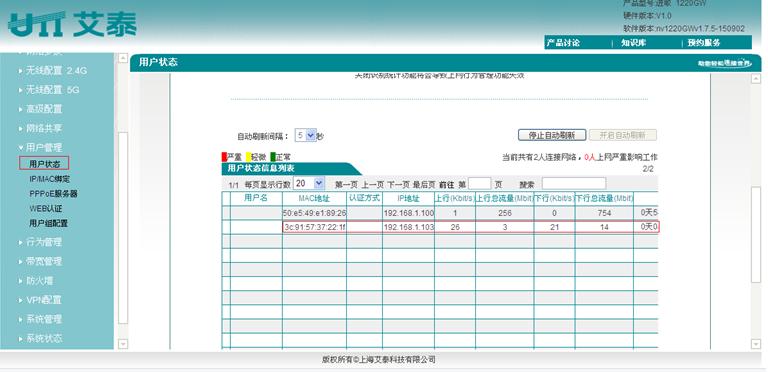Open 用户组配置 submenu item
Image resolution: width=768 pixels, height=372 pixels.
point(48,223)
